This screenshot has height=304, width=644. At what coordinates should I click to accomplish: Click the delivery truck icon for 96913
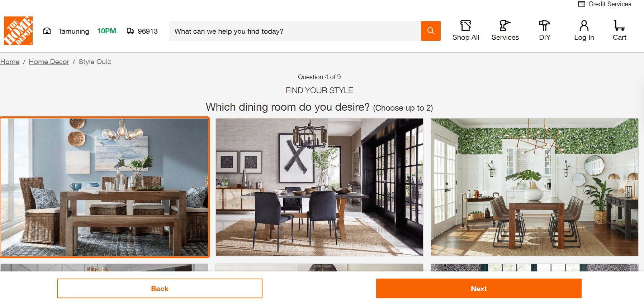pos(131,31)
